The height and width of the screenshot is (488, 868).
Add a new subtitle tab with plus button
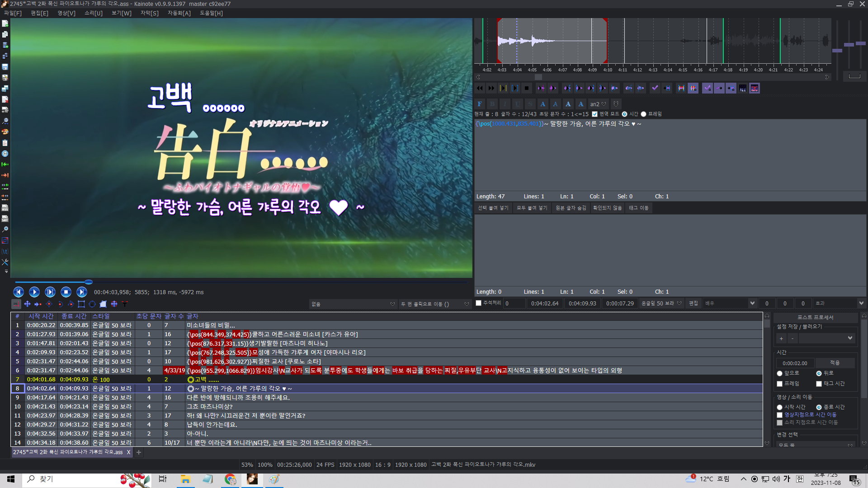click(139, 452)
